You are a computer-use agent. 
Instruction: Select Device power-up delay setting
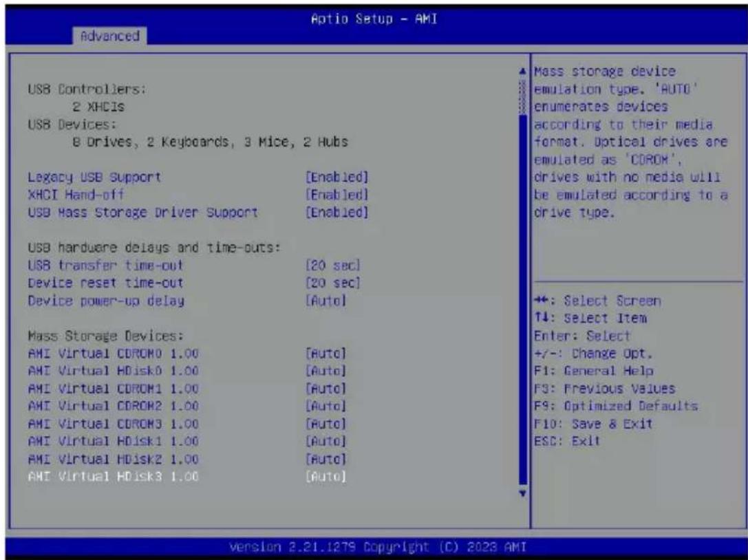(106, 301)
